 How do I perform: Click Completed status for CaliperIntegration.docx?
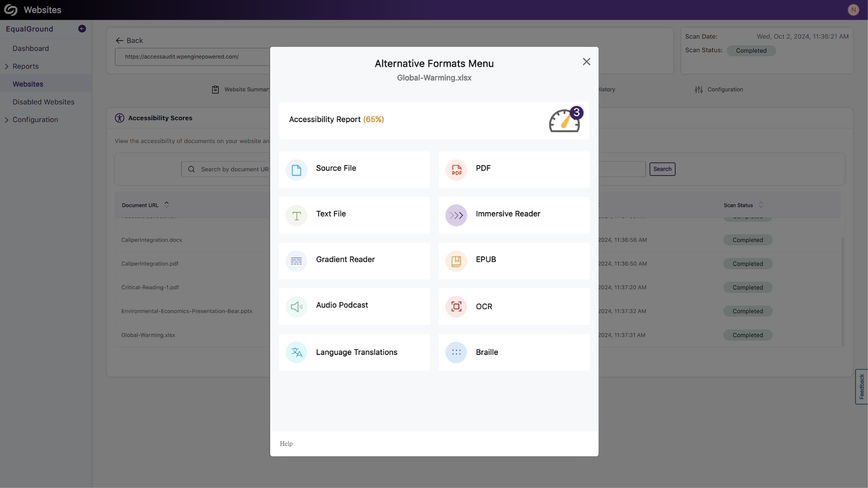coord(748,240)
